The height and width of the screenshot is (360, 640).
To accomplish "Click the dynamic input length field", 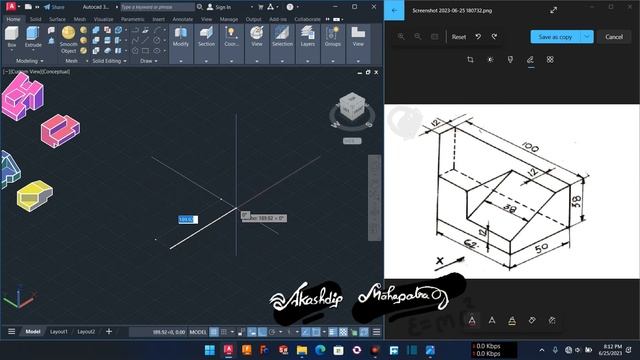I will coord(188,220).
